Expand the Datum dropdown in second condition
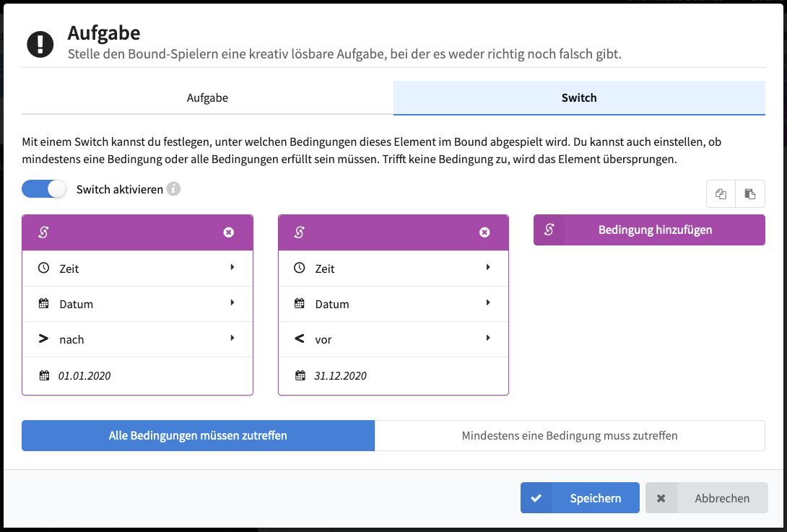 pos(393,304)
